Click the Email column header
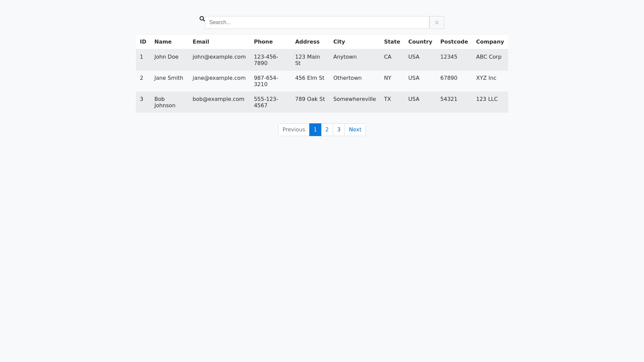Image resolution: width=644 pixels, height=362 pixels. (x=201, y=42)
